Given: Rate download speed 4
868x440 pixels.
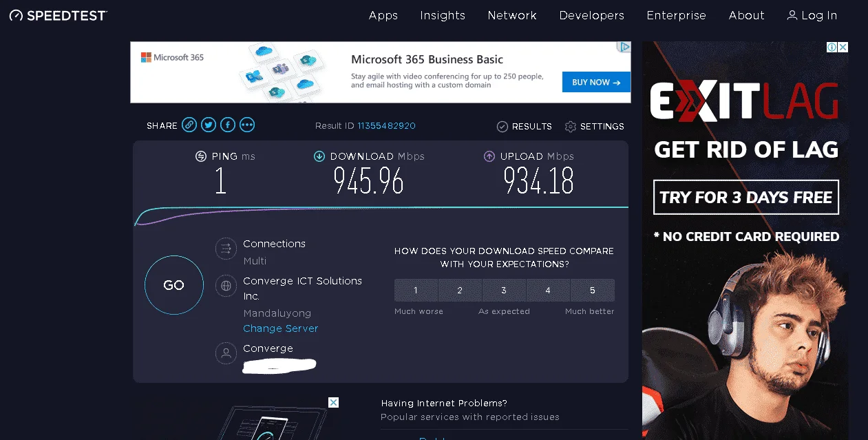Looking at the screenshot, I should pyautogui.click(x=548, y=291).
